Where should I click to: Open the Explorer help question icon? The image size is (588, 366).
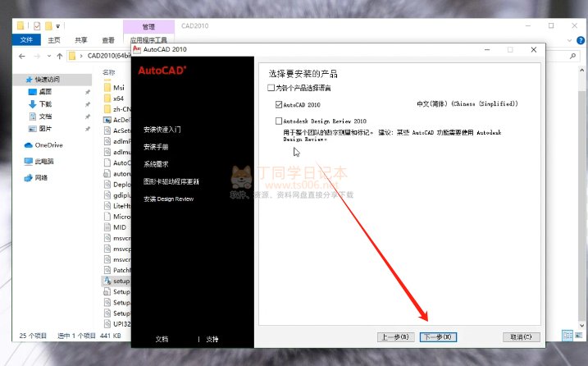point(581,40)
